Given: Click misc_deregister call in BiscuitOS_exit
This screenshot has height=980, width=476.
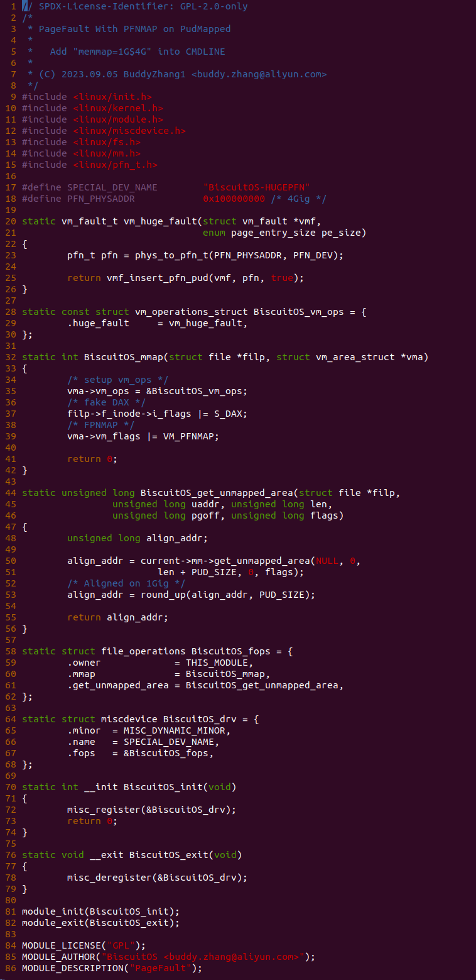Looking at the screenshot, I should click(x=158, y=878).
